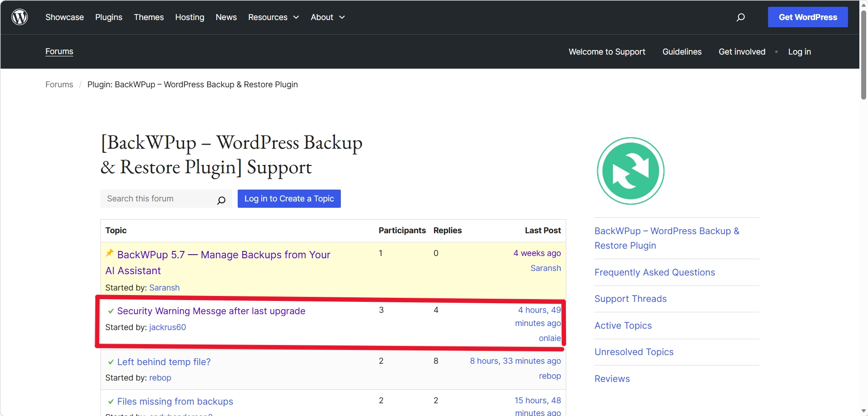Open the 4 hours, 49 minutes ago post

tap(538, 316)
